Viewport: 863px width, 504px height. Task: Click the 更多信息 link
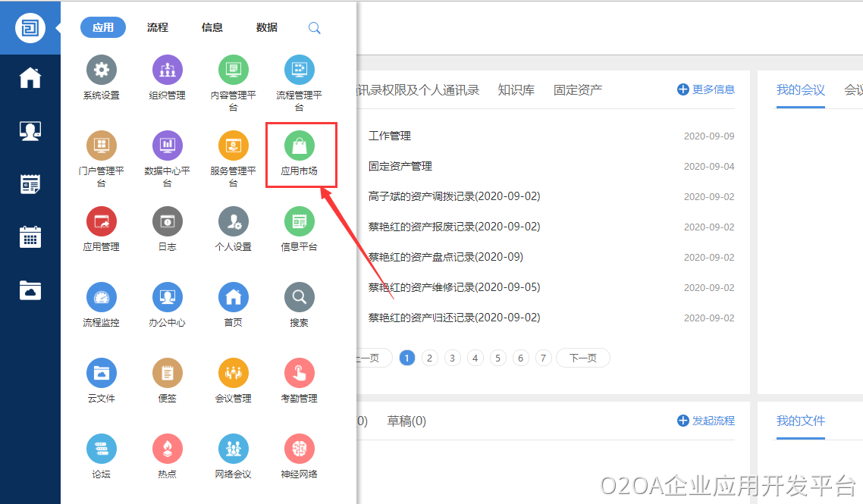(x=706, y=89)
